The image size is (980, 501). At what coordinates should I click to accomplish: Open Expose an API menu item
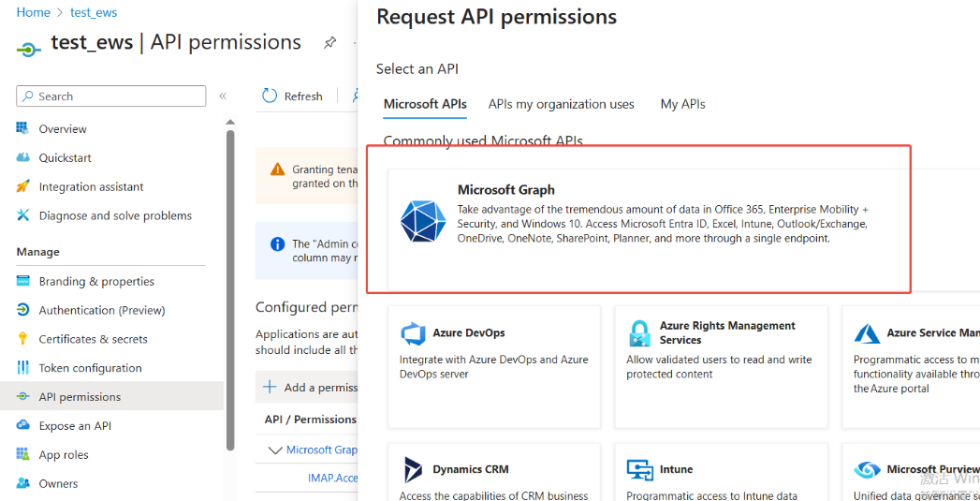(75, 426)
